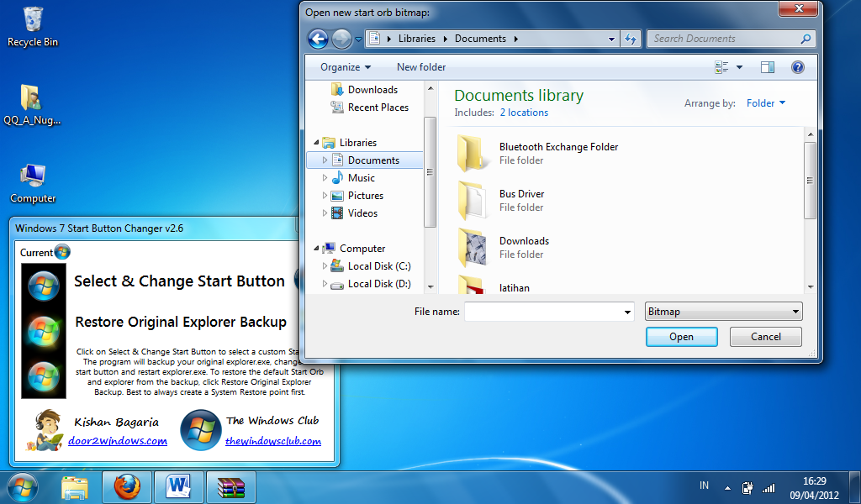The height and width of the screenshot is (504, 861).
Task: Click the refresh button beside address bar
Action: (631, 39)
